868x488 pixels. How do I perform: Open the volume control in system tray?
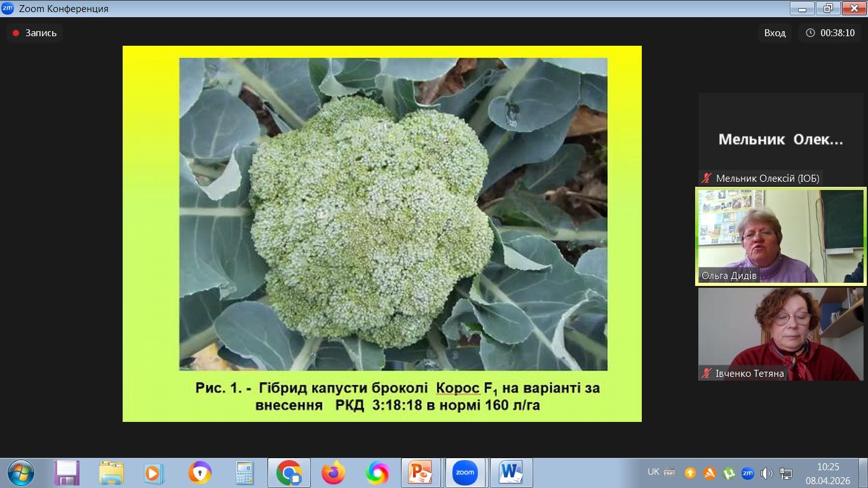coord(766,473)
